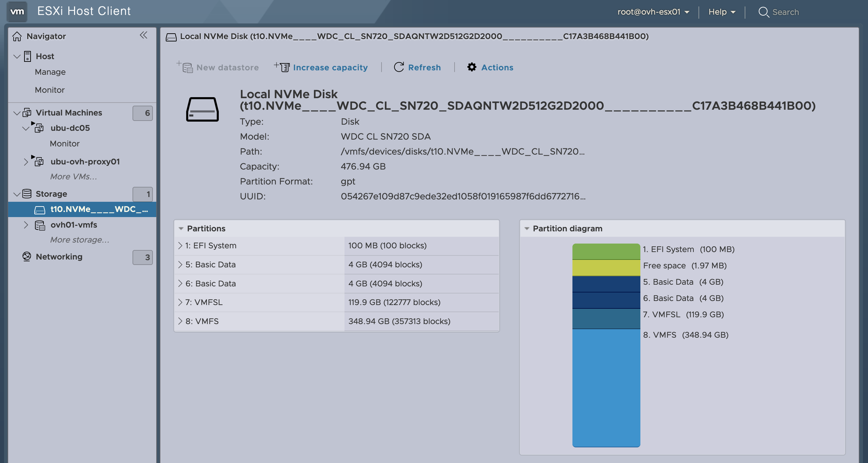Click the More VMs... link
Image resolution: width=868 pixels, height=463 pixels.
[73, 177]
